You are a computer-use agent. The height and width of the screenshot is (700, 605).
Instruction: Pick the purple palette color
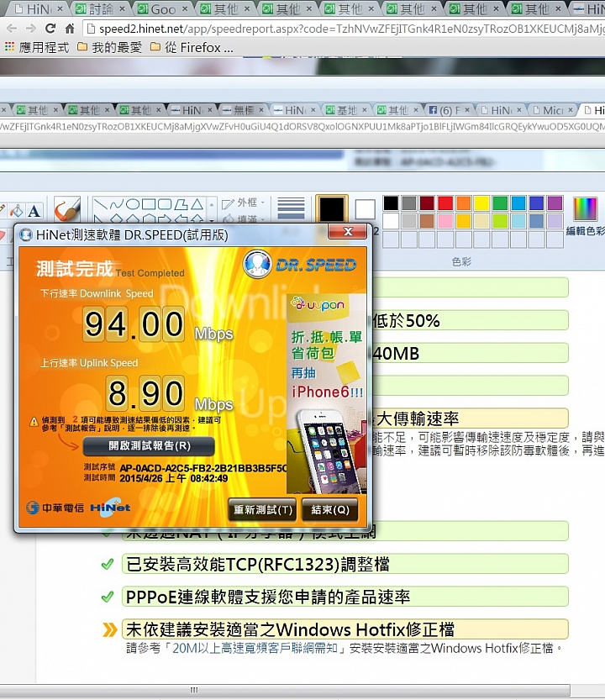click(555, 203)
